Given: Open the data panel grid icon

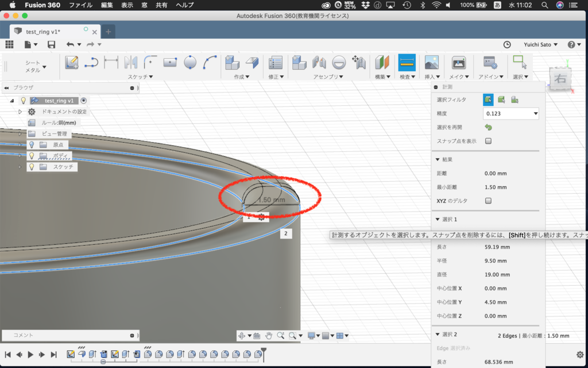Looking at the screenshot, I should [x=9, y=44].
